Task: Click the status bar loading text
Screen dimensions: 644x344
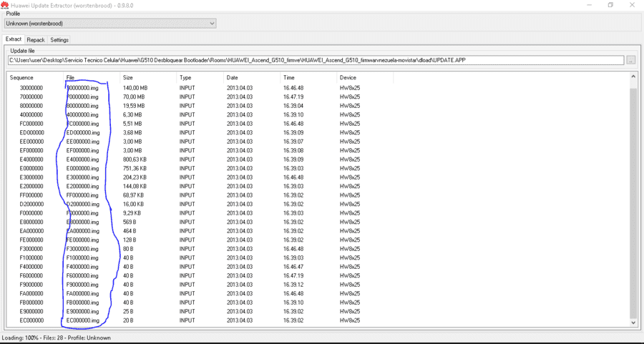Action: pos(57,338)
